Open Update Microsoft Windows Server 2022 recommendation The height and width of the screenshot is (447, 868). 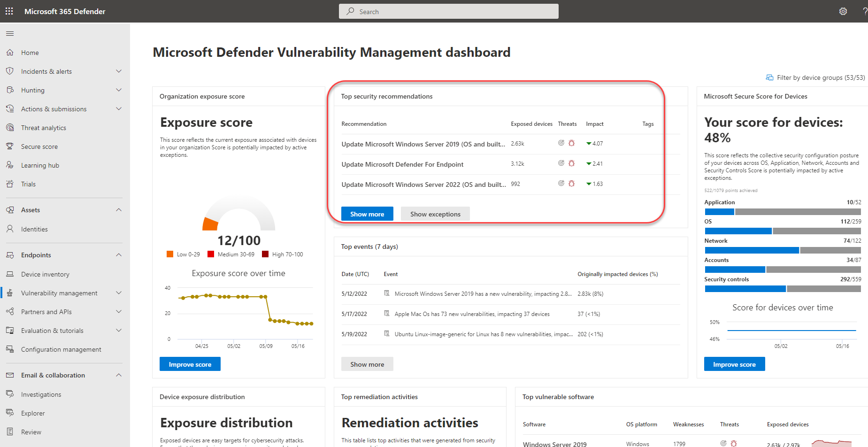tap(424, 185)
